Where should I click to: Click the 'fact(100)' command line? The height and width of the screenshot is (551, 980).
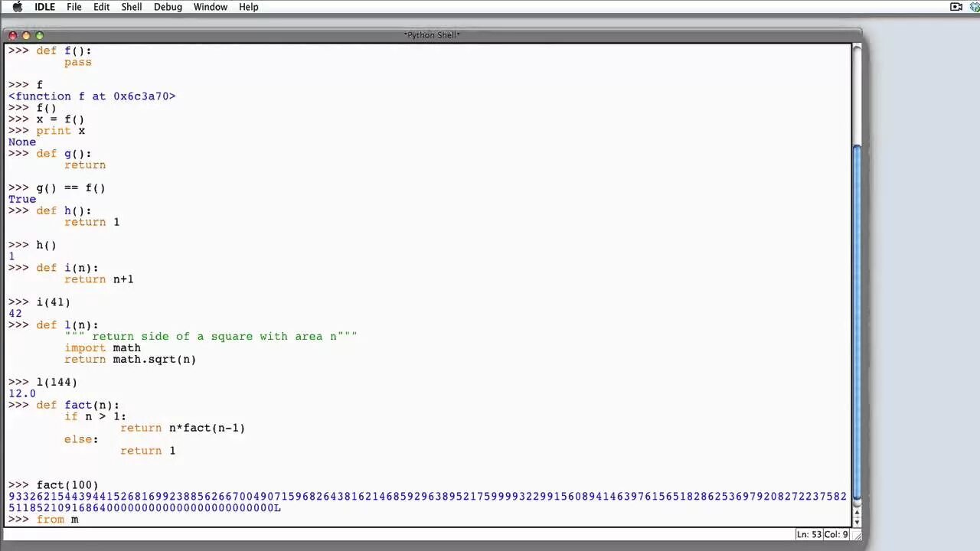53,485
